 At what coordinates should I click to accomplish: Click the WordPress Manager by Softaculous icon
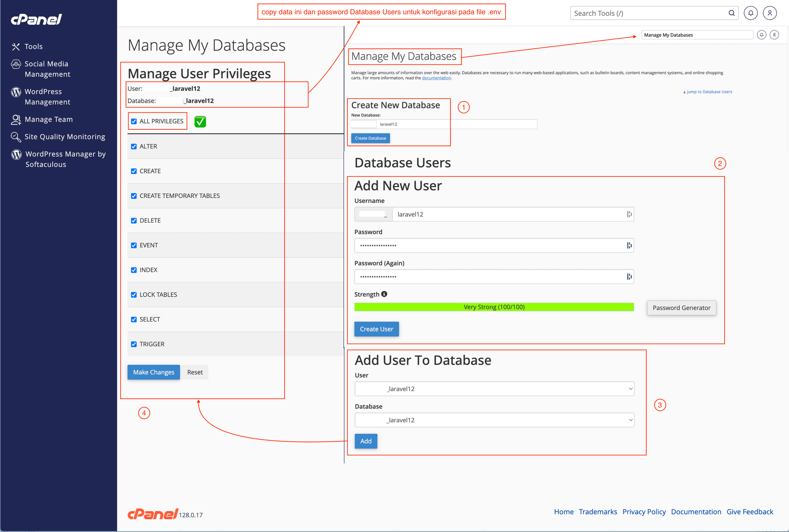(x=16, y=154)
